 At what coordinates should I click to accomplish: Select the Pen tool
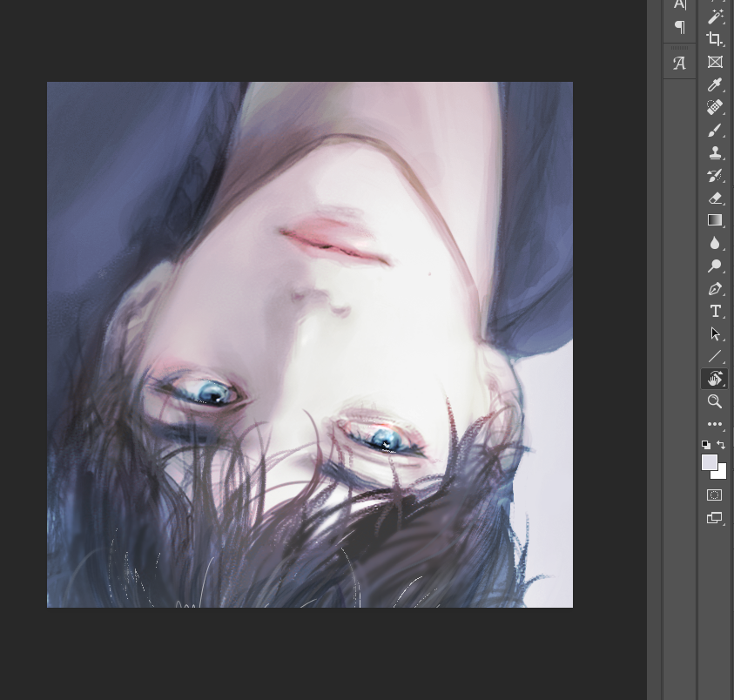coord(714,288)
